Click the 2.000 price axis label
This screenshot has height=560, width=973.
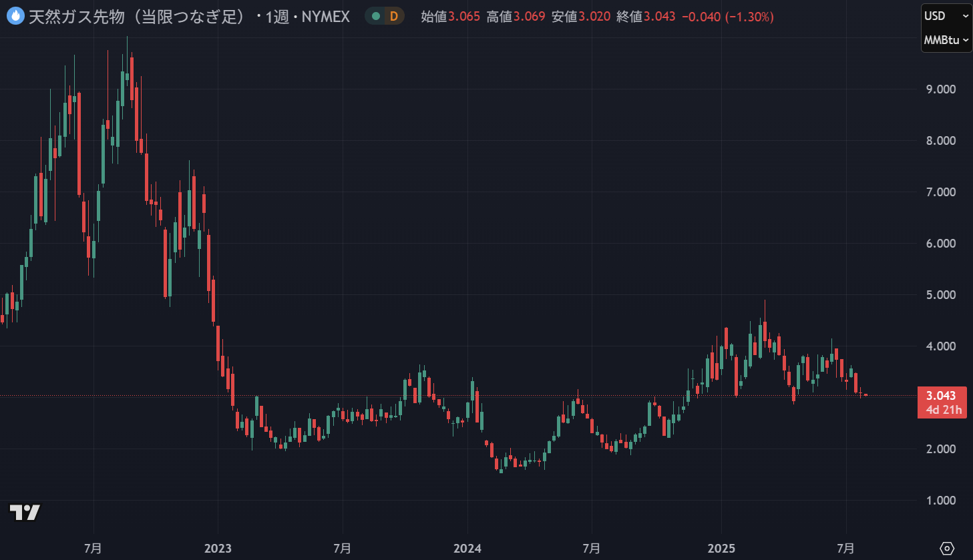941,449
